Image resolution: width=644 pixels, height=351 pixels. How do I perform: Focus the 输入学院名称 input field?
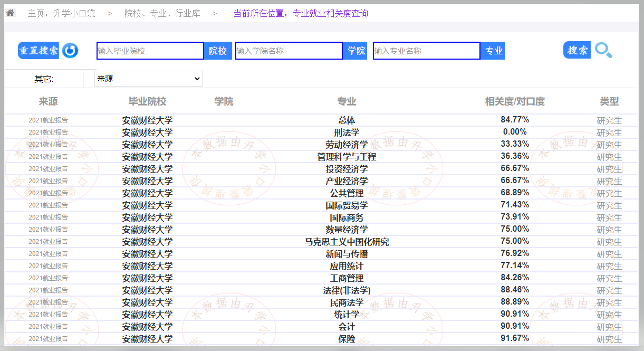point(289,51)
